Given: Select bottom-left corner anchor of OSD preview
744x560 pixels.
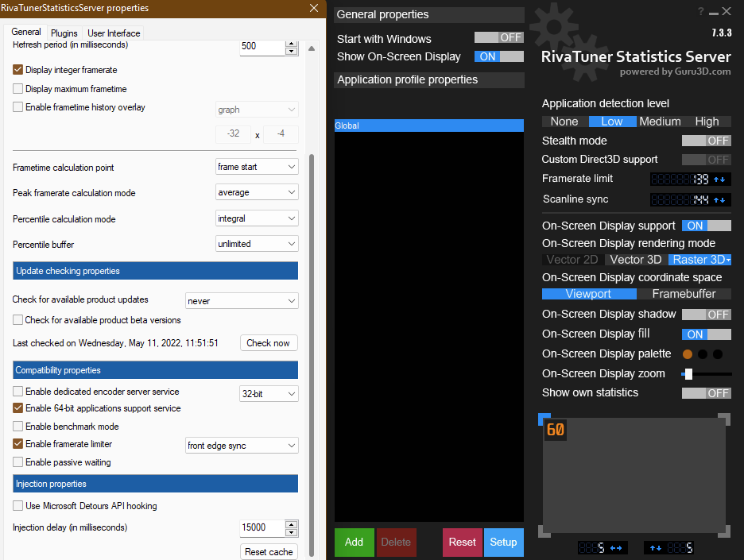Looking at the screenshot, I should coord(544,532).
